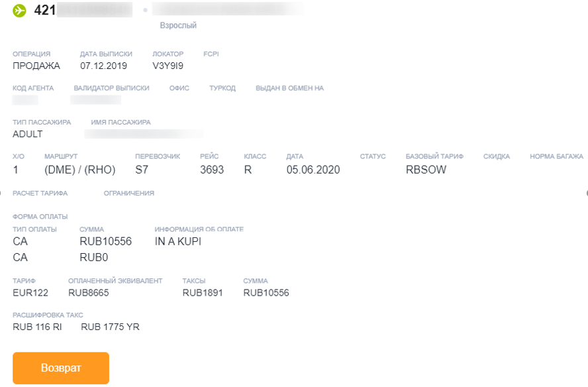Click the ПРОДАЖА operation value

click(36, 66)
